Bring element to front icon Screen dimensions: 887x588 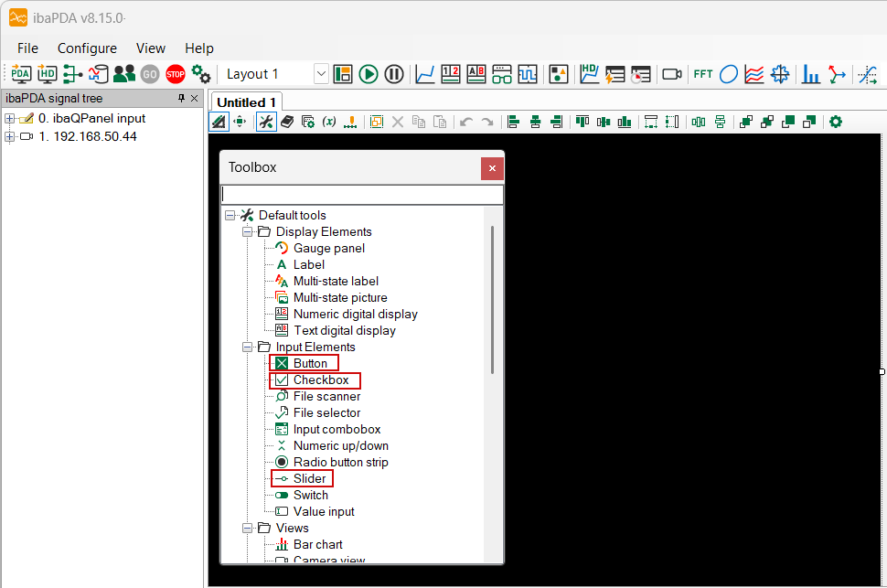pyautogui.click(x=746, y=122)
